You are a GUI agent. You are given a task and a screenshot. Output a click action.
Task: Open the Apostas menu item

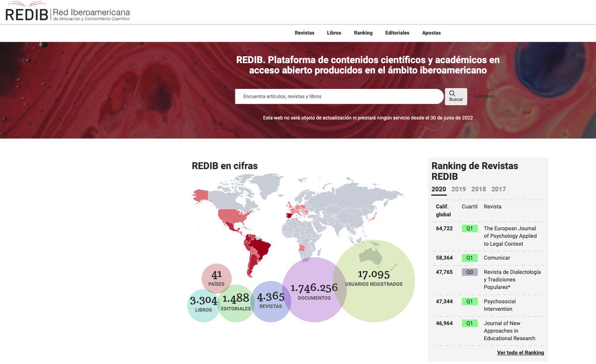pyautogui.click(x=431, y=33)
